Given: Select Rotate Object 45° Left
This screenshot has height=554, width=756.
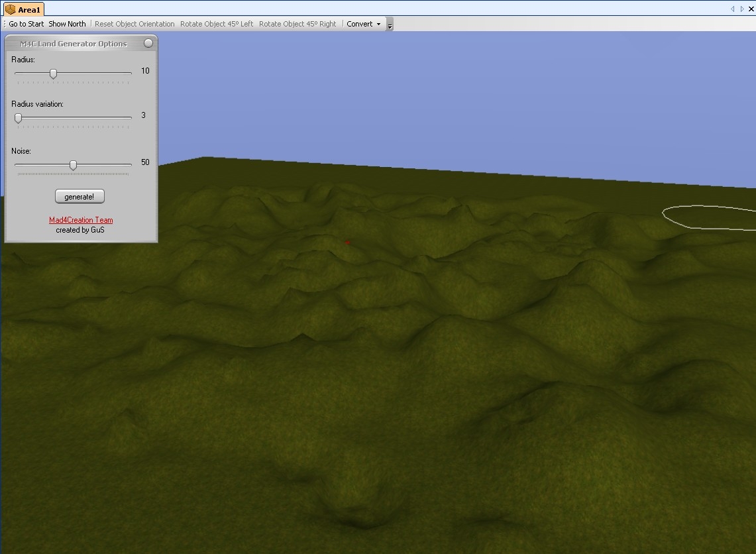Looking at the screenshot, I should coord(217,24).
